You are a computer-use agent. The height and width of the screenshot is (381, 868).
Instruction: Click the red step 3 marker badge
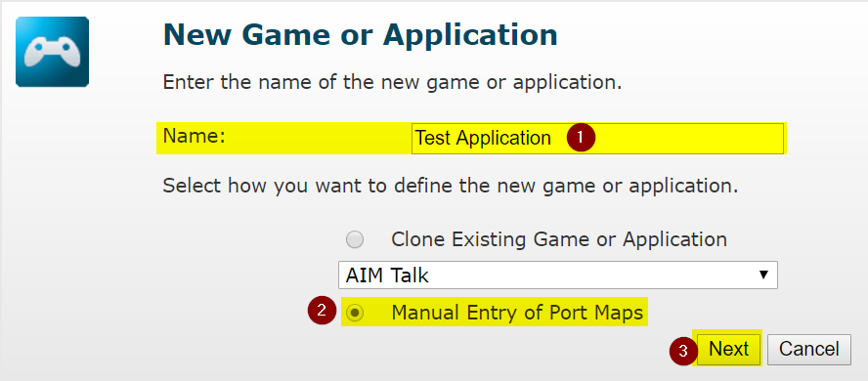[683, 351]
